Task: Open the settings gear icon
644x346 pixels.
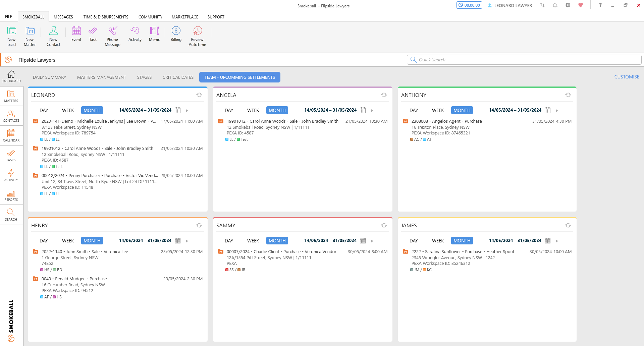Action: (568, 5)
